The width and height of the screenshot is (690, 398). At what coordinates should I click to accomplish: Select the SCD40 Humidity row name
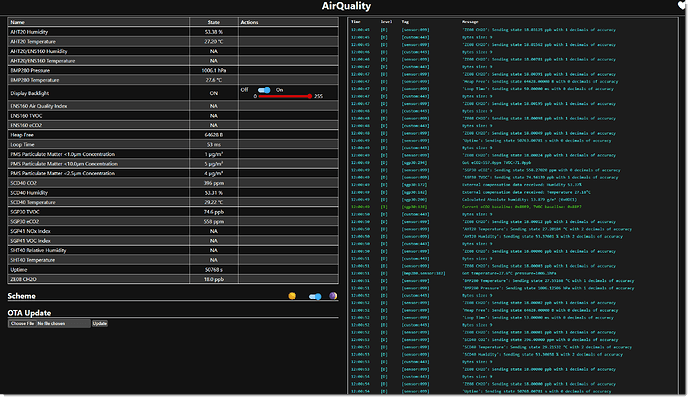tap(29, 193)
